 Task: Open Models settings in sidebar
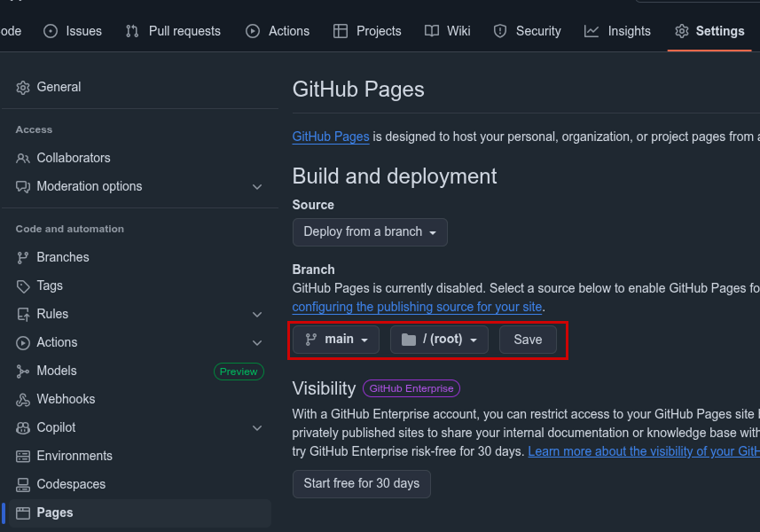tap(56, 372)
